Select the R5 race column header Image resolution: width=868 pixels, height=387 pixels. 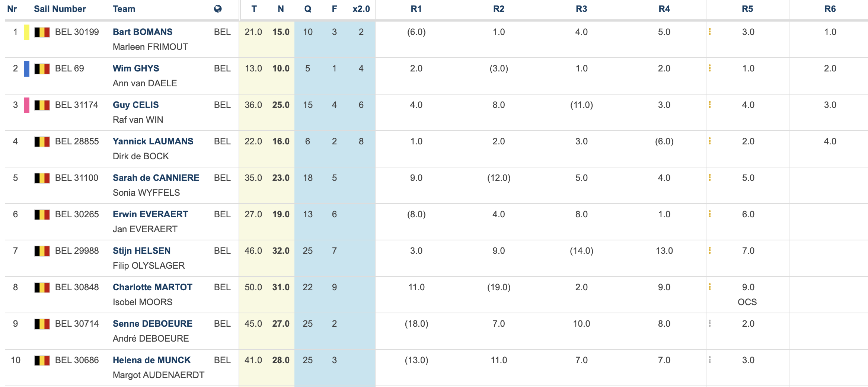pyautogui.click(x=747, y=9)
